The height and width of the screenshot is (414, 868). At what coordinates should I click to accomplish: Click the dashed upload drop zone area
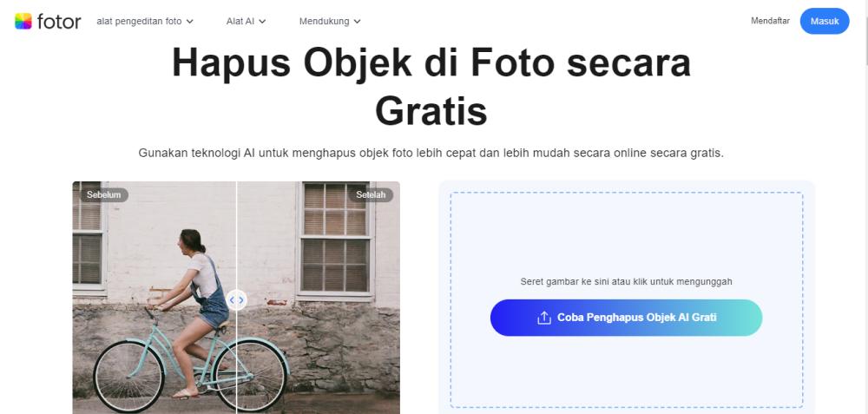click(626, 299)
